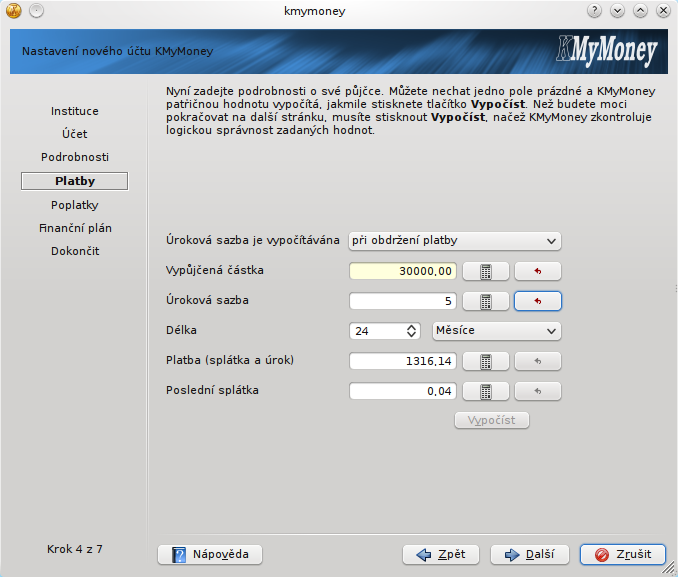Select the Poplatky wizard step

coord(75,205)
